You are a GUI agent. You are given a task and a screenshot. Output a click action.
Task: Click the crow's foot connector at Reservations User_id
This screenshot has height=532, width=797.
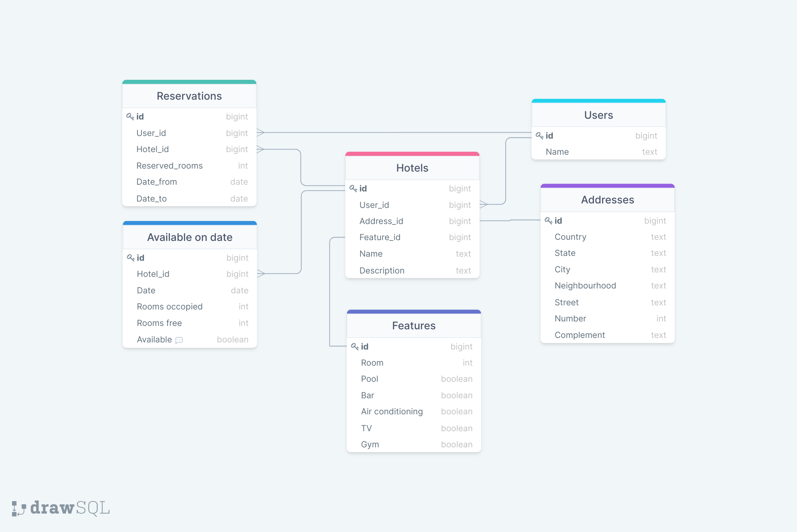pos(261,133)
